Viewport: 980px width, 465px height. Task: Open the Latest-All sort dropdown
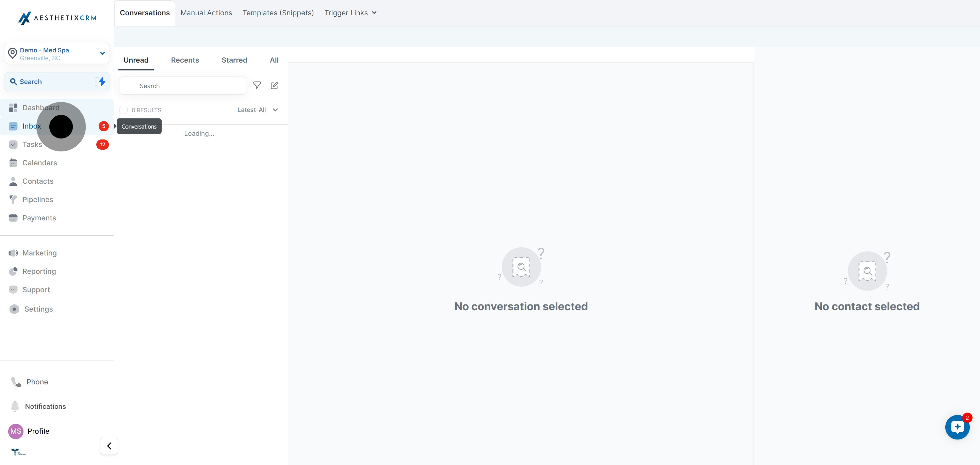coord(258,110)
